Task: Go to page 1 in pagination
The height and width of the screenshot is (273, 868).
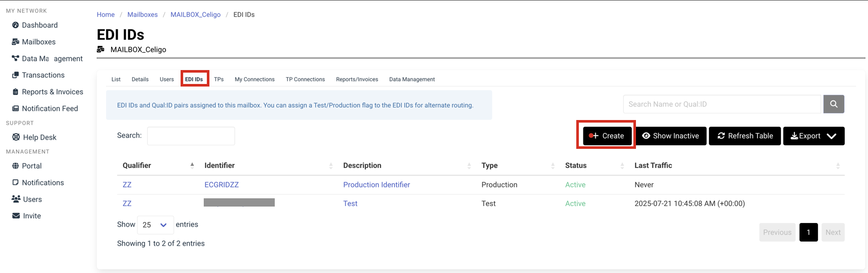Action: [x=809, y=232]
